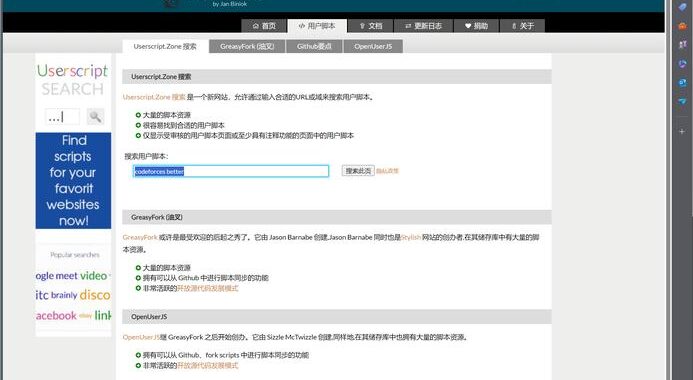Click the 搜索此页 search button
Screen dimensions: 693x380
pos(358,171)
